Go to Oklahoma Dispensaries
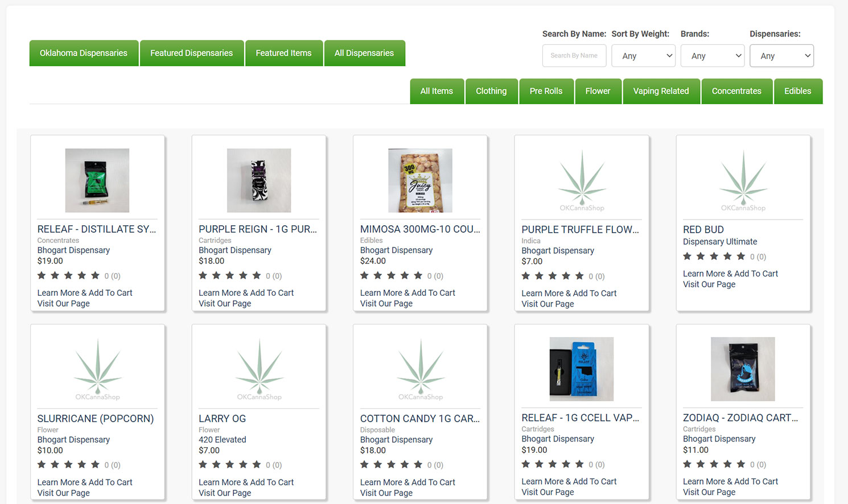This screenshot has width=848, height=504. click(84, 53)
